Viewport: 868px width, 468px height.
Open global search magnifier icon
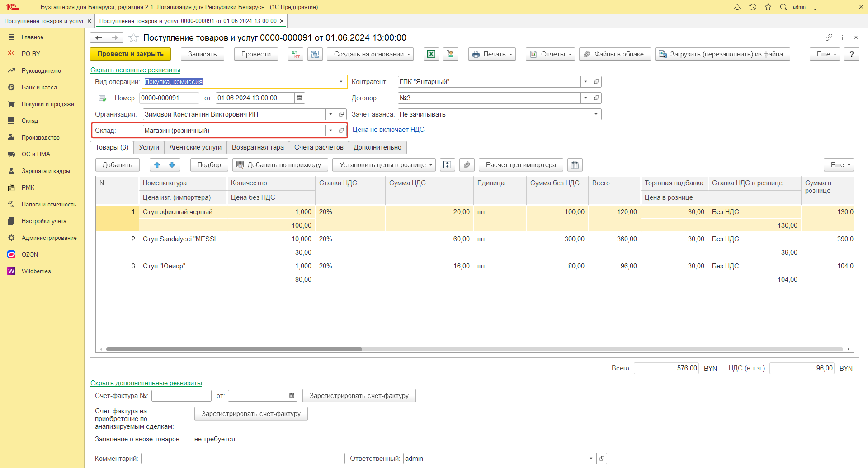[x=783, y=7]
